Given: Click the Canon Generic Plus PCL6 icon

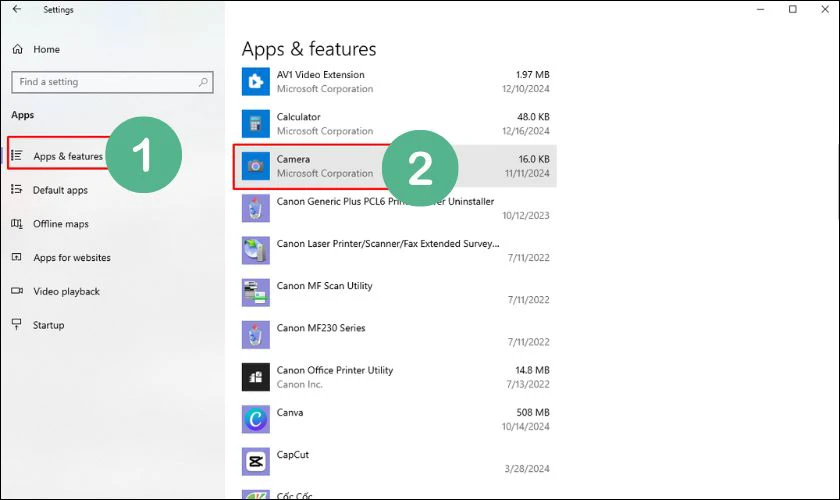Looking at the screenshot, I should tap(256, 208).
